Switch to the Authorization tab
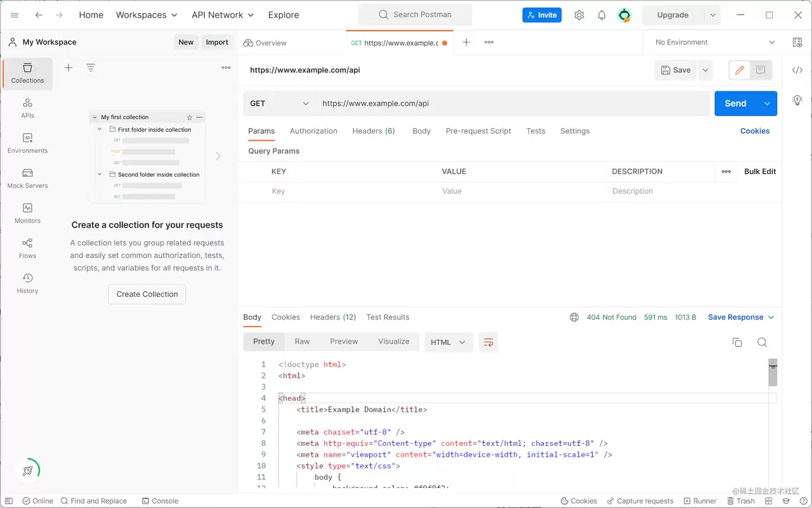 (x=313, y=131)
